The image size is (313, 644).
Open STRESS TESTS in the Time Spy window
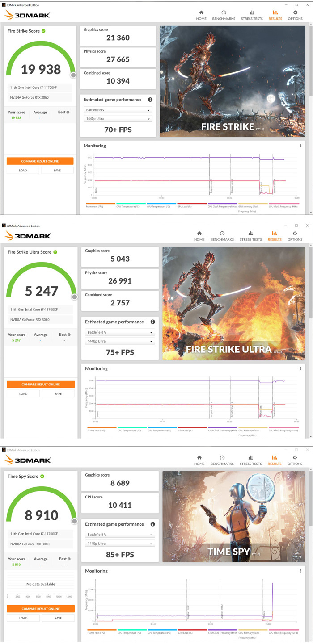point(251,460)
